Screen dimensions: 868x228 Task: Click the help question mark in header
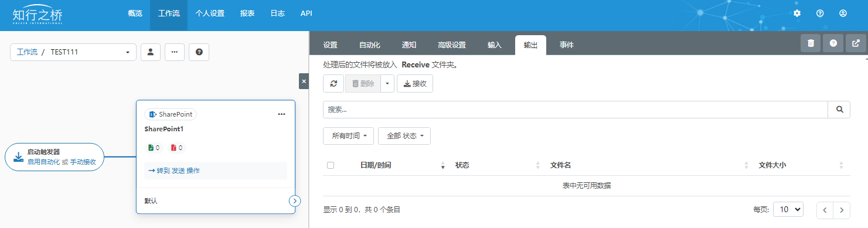tap(820, 13)
